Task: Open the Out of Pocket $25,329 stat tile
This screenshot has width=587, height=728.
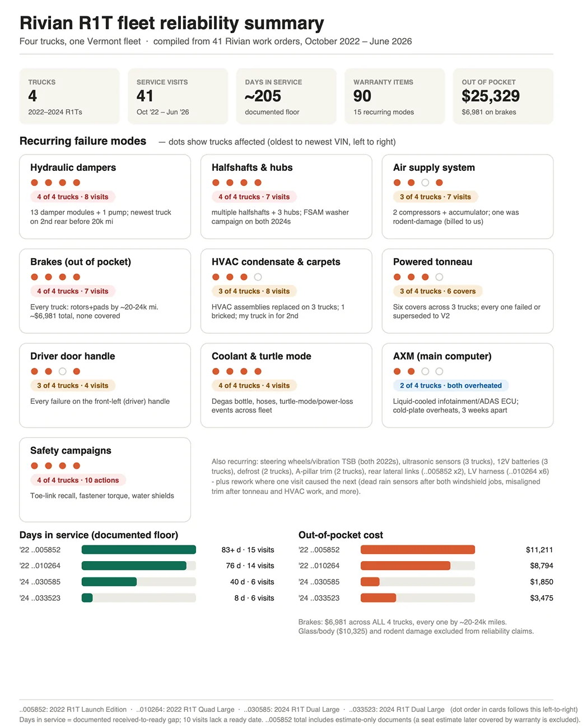Action: point(504,96)
